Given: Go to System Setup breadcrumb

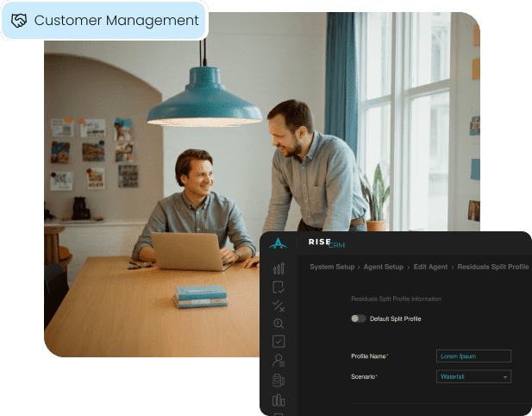Looking at the screenshot, I should pyautogui.click(x=331, y=267).
